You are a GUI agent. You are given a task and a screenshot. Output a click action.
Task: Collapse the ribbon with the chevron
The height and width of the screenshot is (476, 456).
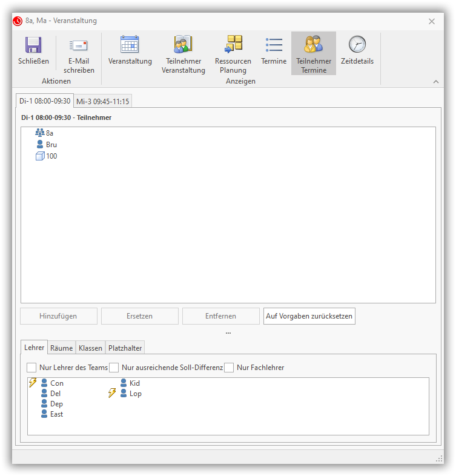[x=436, y=81]
